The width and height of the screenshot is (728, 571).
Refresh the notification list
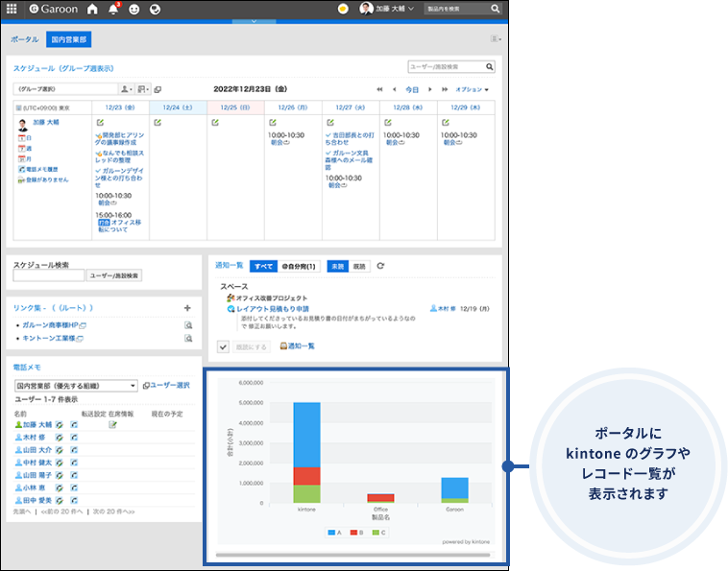(x=380, y=266)
